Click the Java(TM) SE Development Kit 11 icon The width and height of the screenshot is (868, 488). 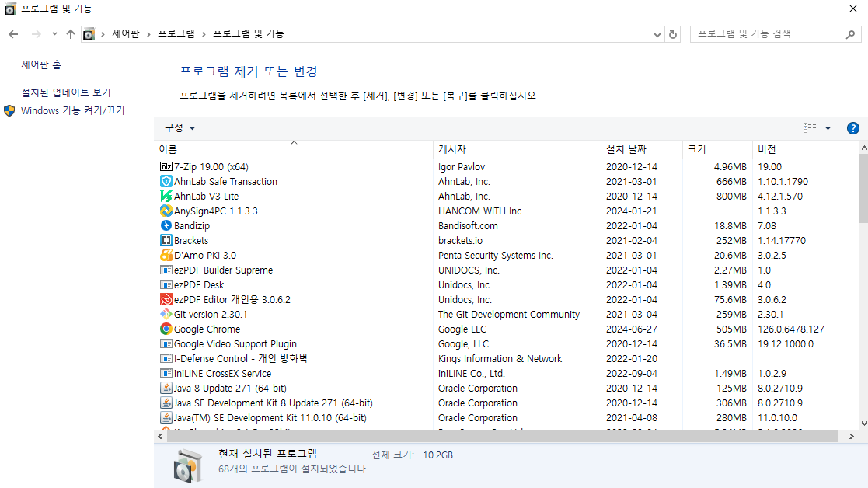click(166, 418)
